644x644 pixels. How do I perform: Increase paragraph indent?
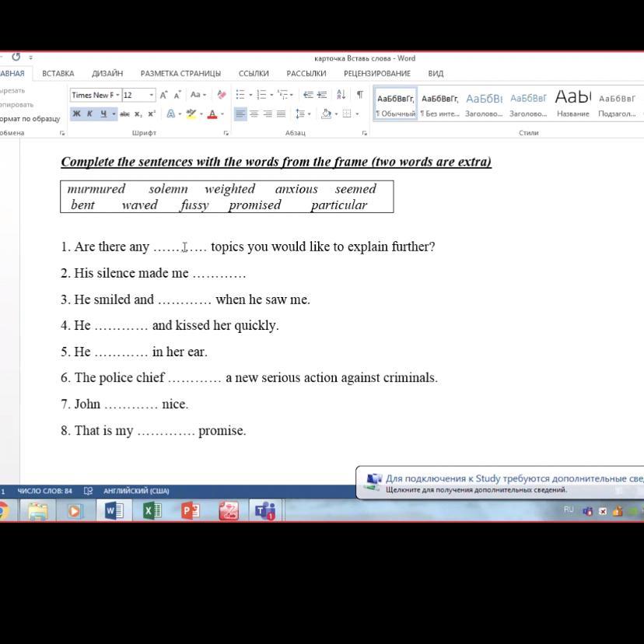click(x=322, y=95)
